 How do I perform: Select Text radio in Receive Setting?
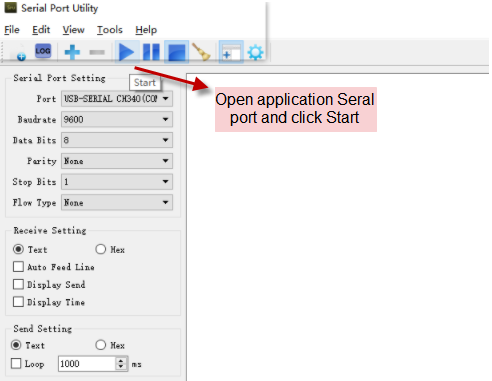[18, 249]
